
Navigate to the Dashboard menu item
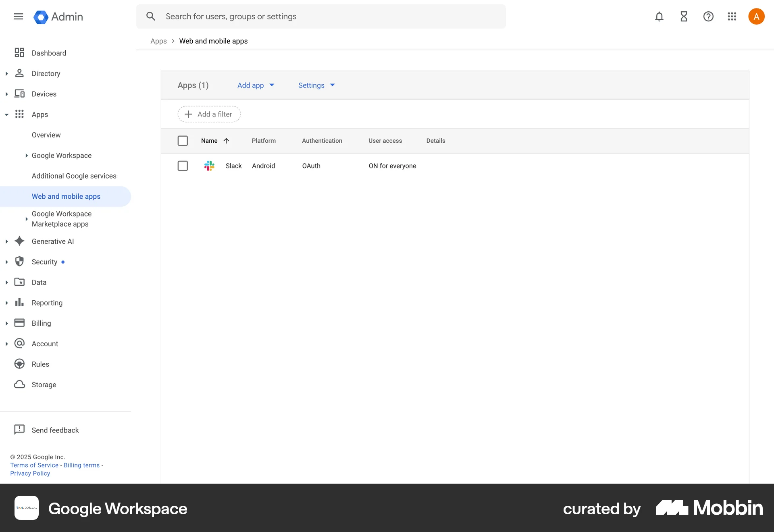click(x=49, y=53)
